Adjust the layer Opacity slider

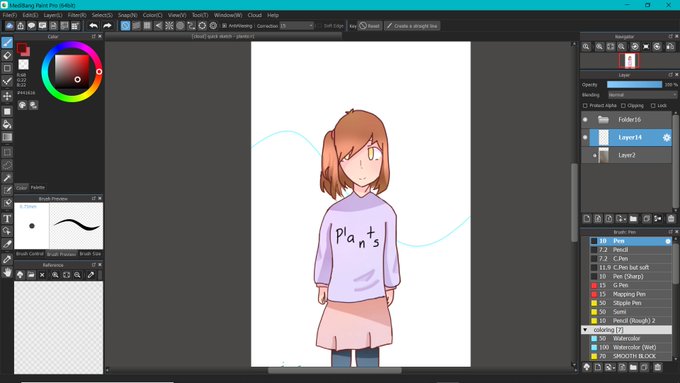634,85
